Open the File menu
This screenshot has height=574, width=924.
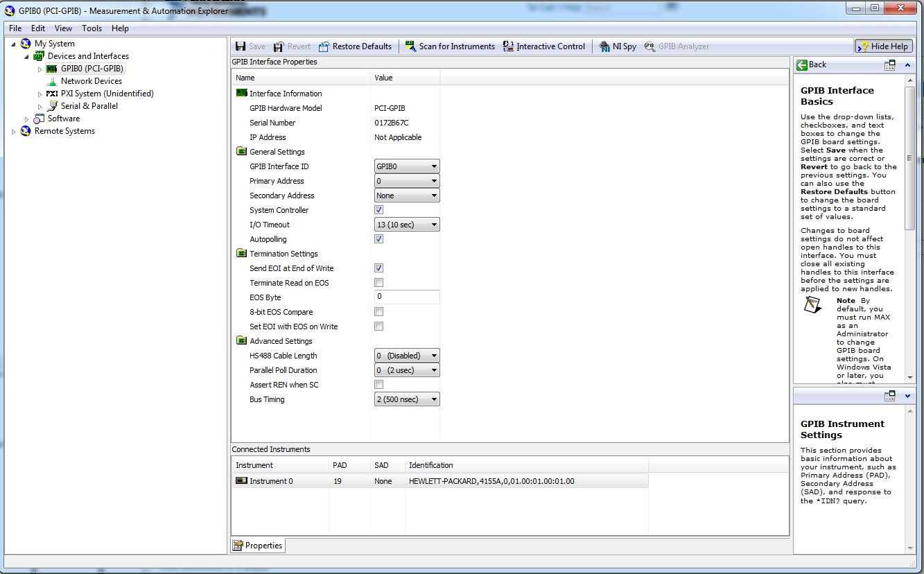tap(15, 28)
